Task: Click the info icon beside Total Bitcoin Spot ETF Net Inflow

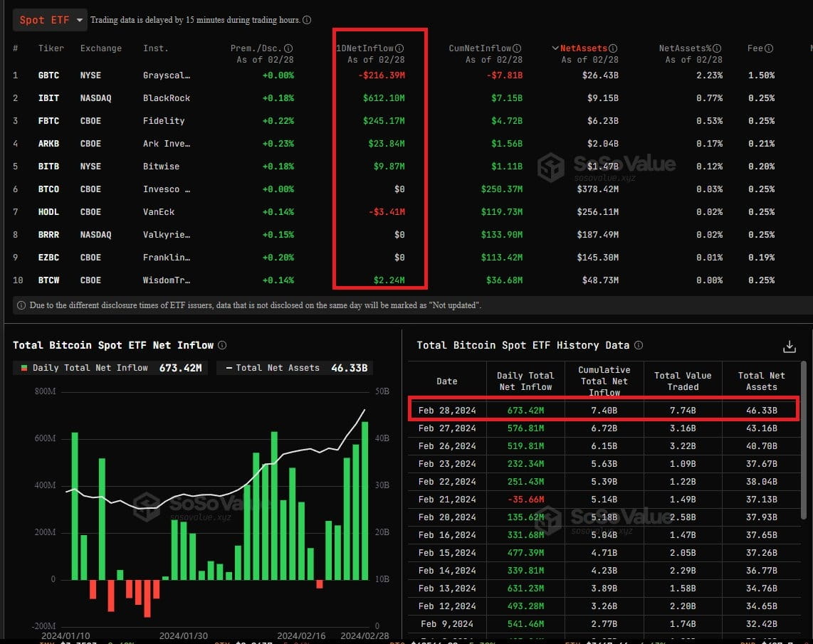Action: pyautogui.click(x=221, y=345)
